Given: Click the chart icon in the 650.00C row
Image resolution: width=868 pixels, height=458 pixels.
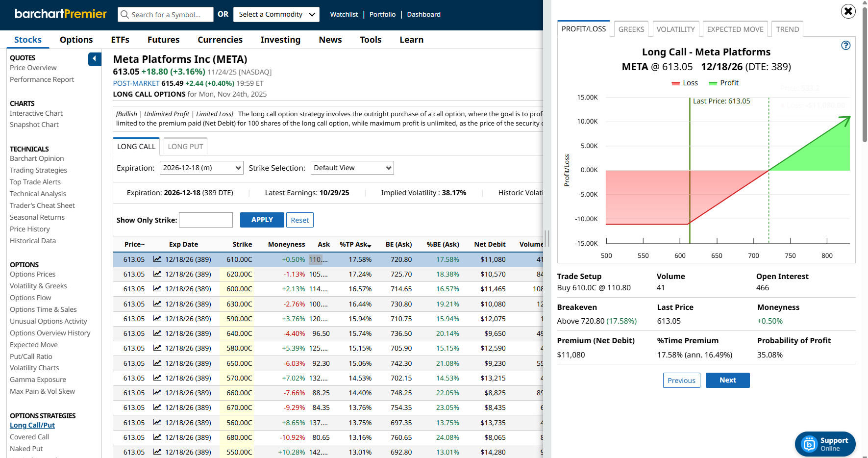Looking at the screenshot, I should [157, 363].
